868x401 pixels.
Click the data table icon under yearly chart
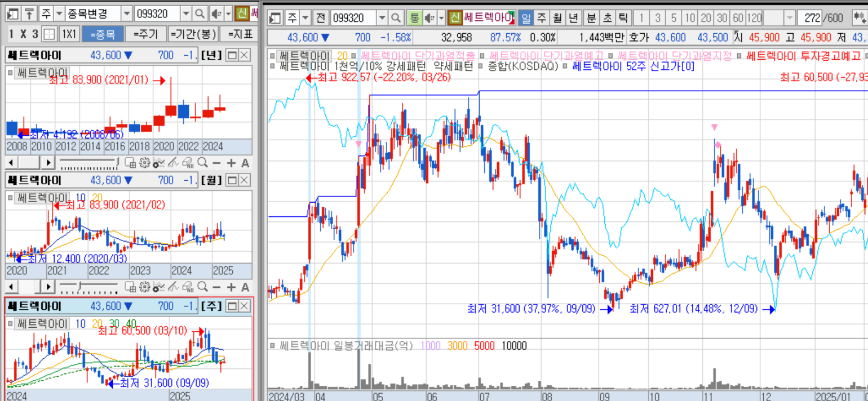pyautogui.click(x=130, y=163)
